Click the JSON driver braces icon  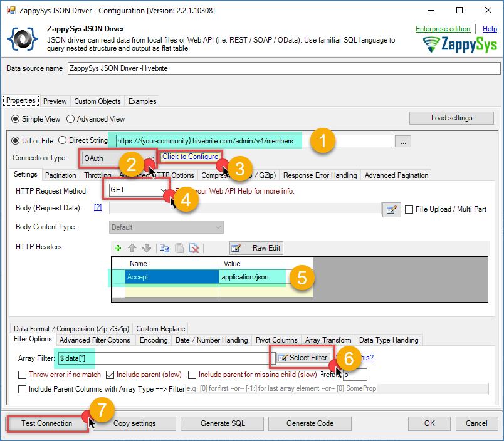23,39
